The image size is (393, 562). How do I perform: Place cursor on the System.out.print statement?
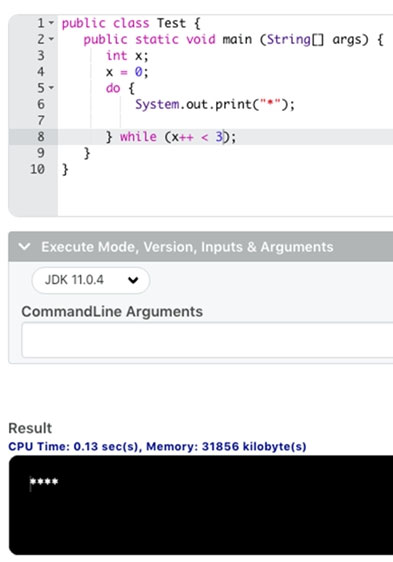click(x=215, y=104)
